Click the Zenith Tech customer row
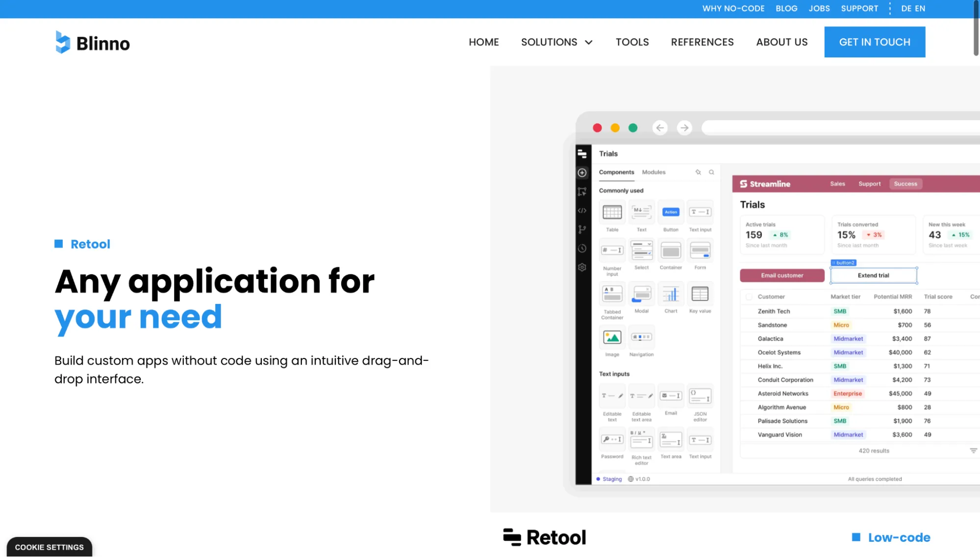This screenshot has width=980, height=557. coord(860,311)
